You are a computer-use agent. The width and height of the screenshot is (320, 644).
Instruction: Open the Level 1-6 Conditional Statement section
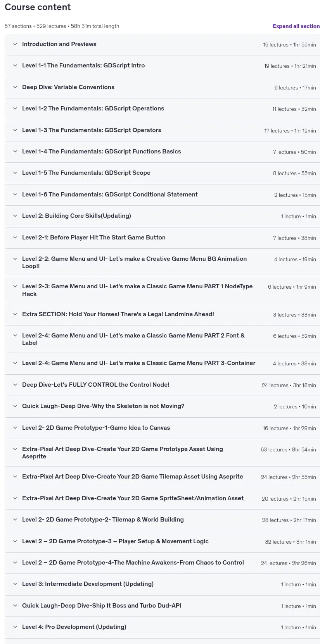163,195
